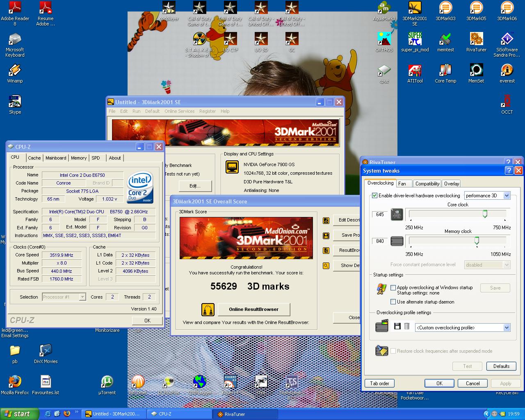Click the Memory clock slider handle
The width and height of the screenshot is (525, 420).
[x=477, y=240]
